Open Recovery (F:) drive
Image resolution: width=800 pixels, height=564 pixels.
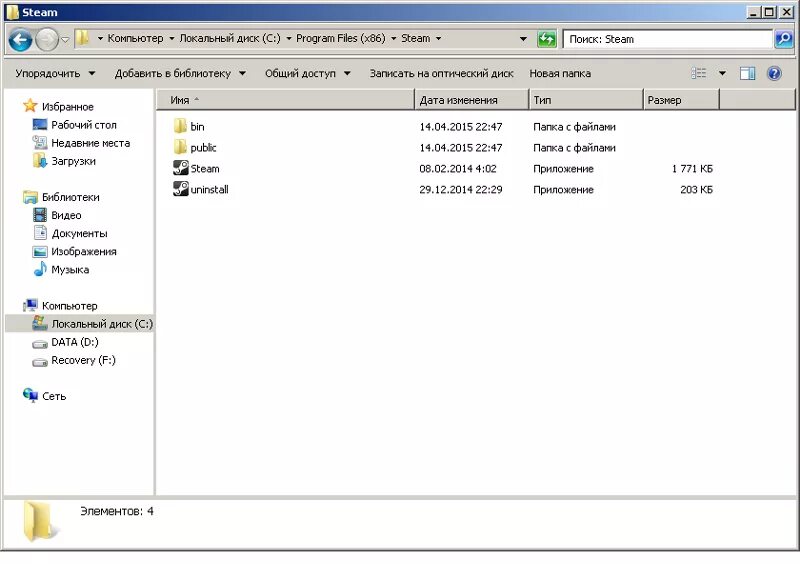pos(83,360)
